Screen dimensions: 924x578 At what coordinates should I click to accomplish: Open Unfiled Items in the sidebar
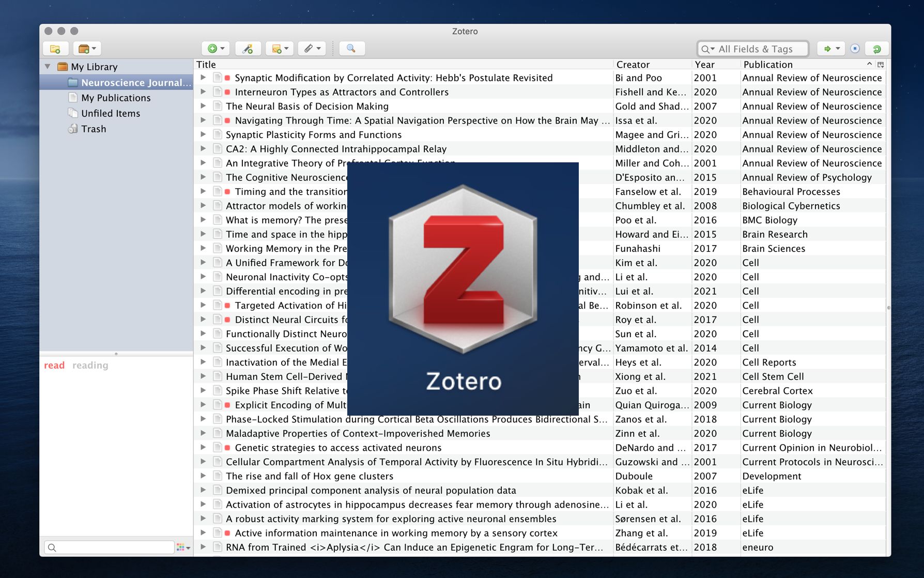point(111,114)
